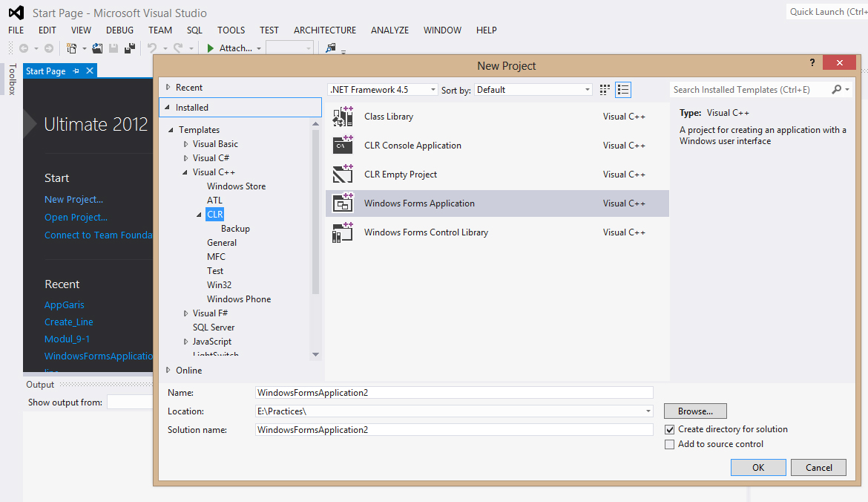Open recent project AppGaris

click(65, 304)
